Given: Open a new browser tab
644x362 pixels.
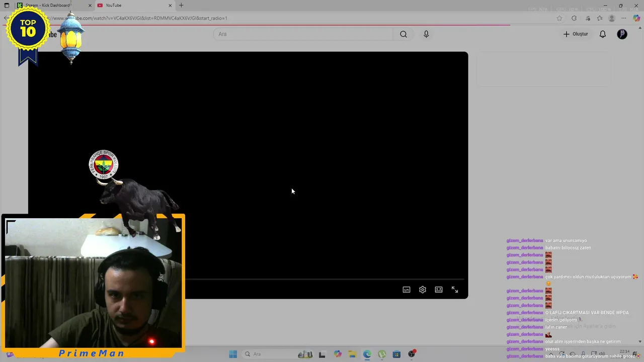Looking at the screenshot, I should coord(181,6).
